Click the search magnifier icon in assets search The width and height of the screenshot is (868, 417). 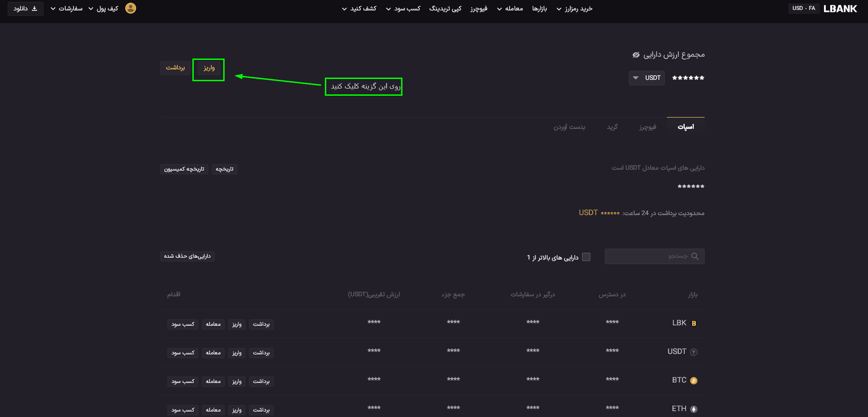(695, 256)
